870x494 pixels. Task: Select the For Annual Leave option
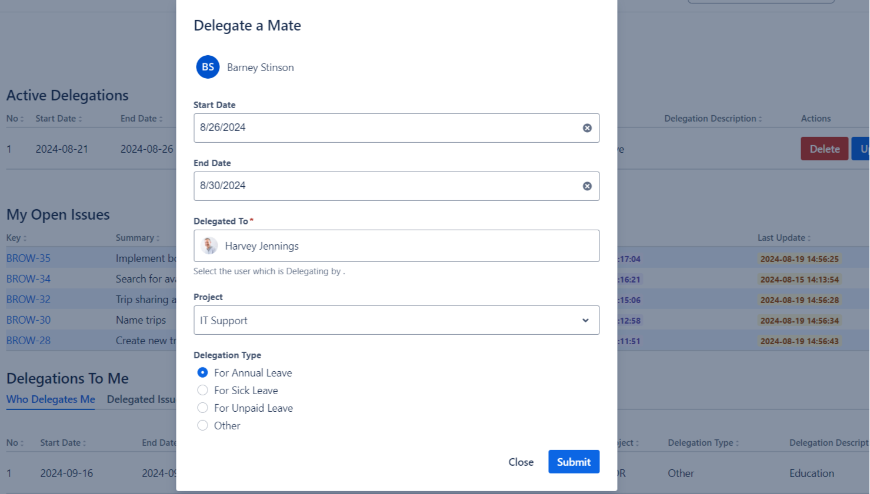click(203, 373)
